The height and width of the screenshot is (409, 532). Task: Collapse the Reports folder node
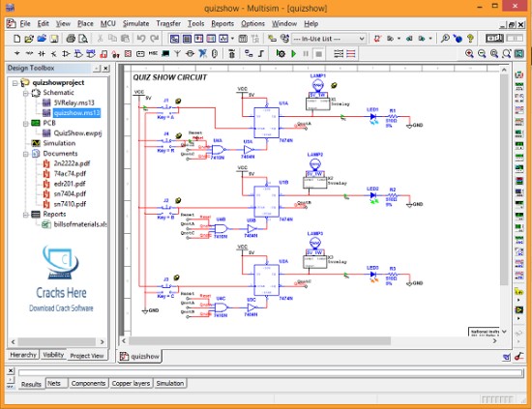[26, 215]
